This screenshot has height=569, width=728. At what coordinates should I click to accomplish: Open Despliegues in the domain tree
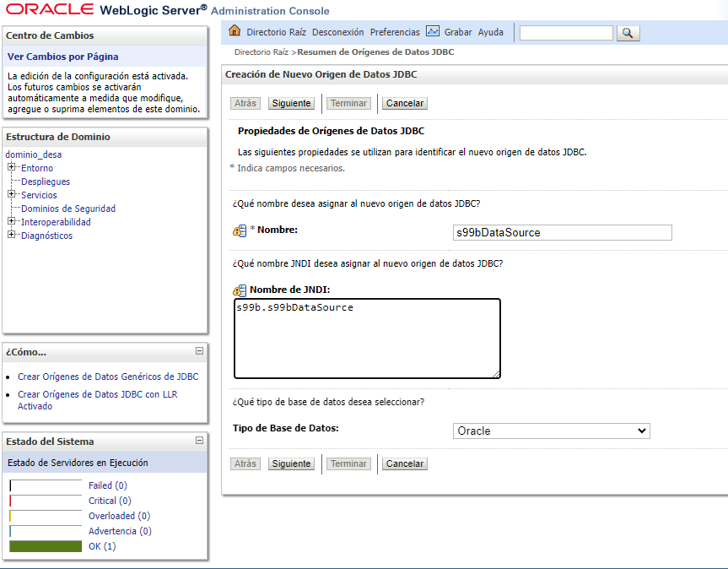point(46,182)
